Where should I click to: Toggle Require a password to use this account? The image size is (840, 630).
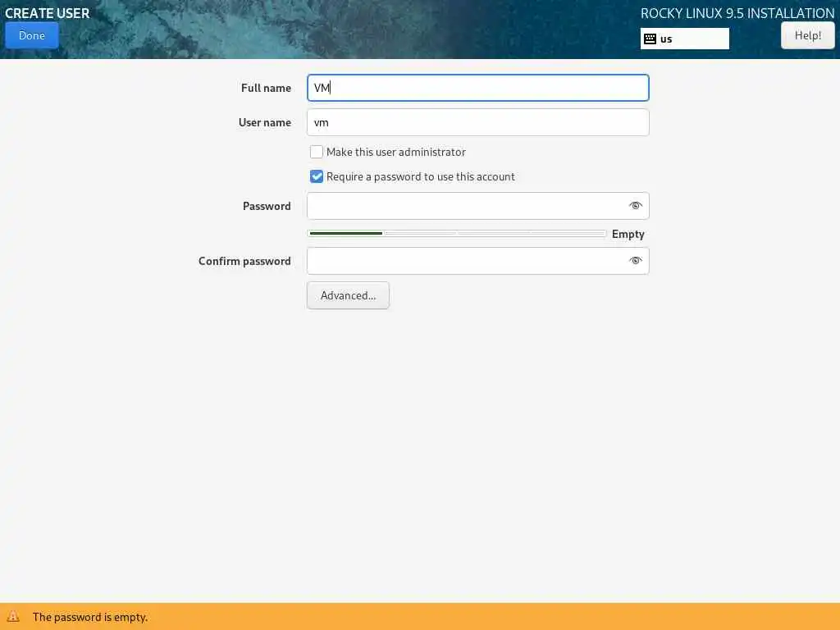click(317, 177)
